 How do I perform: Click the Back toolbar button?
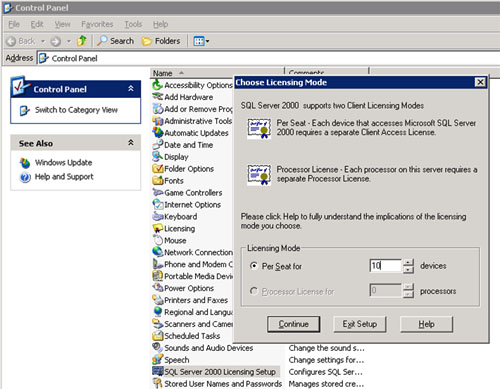[21, 41]
